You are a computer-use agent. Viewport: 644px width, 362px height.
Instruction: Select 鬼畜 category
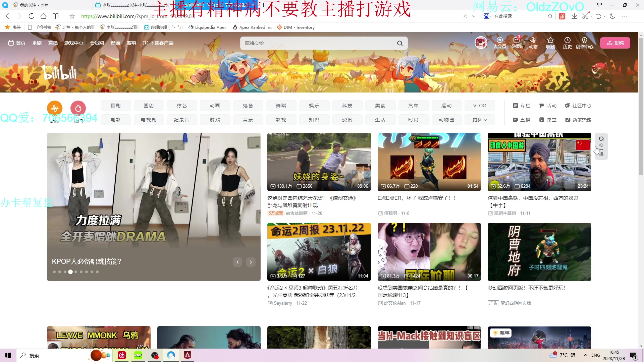[248, 106]
